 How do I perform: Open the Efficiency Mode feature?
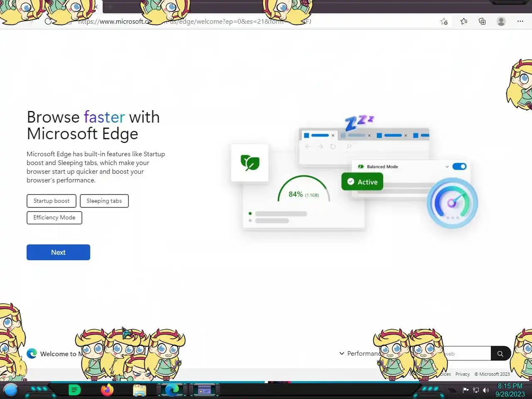tap(54, 217)
